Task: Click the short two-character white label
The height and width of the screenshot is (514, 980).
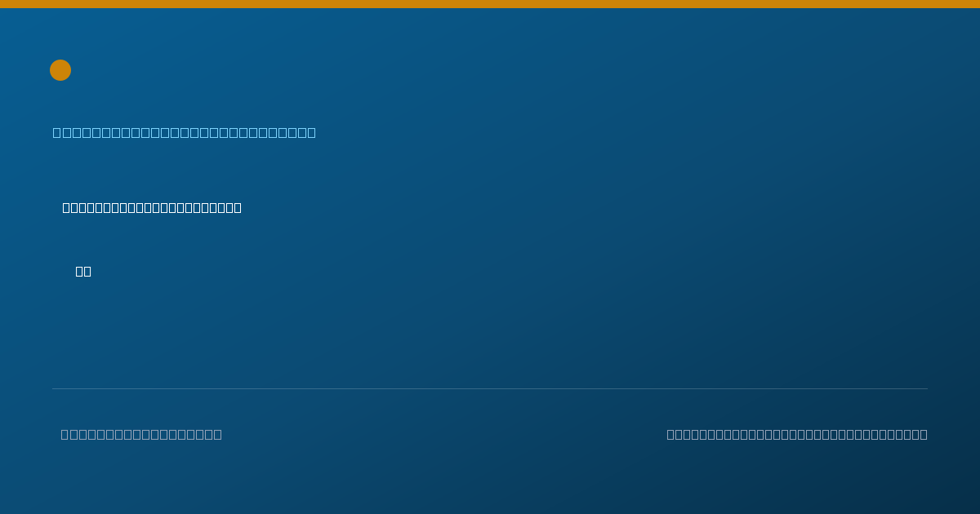Action: [x=83, y=271]
